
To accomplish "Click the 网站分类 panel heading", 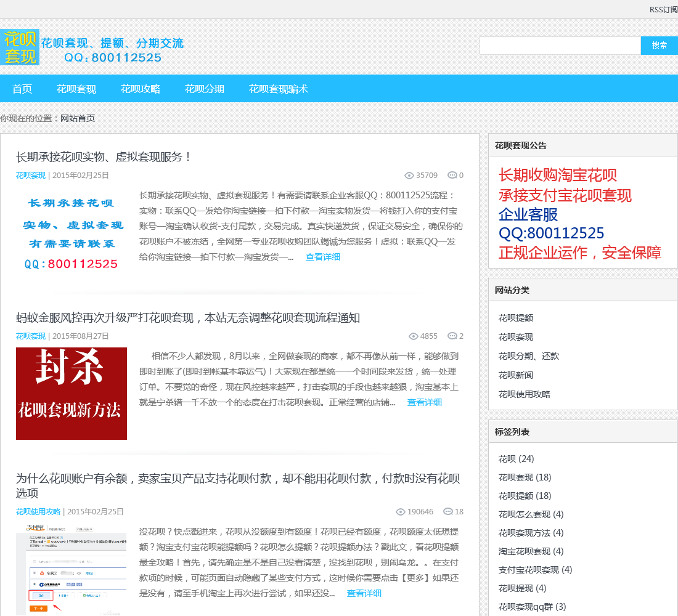I will click(x=512, y=290).
